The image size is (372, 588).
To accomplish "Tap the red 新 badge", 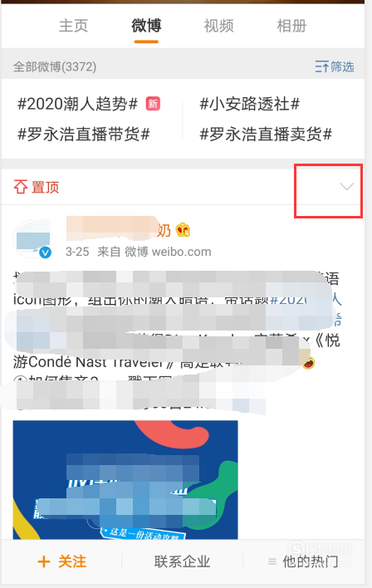I will coord(153,104).
